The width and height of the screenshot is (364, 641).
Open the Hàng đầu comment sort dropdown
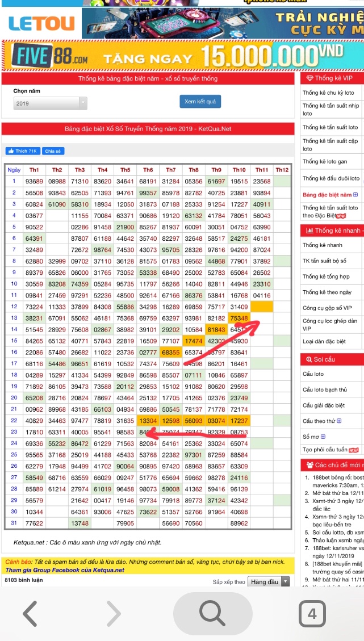(x=269, y=581)
